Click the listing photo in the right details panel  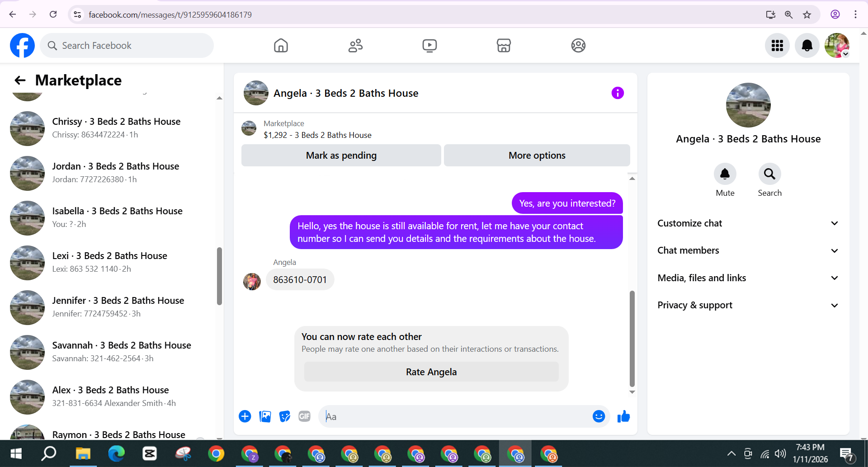pyautogui.click(x=748, y=105)
